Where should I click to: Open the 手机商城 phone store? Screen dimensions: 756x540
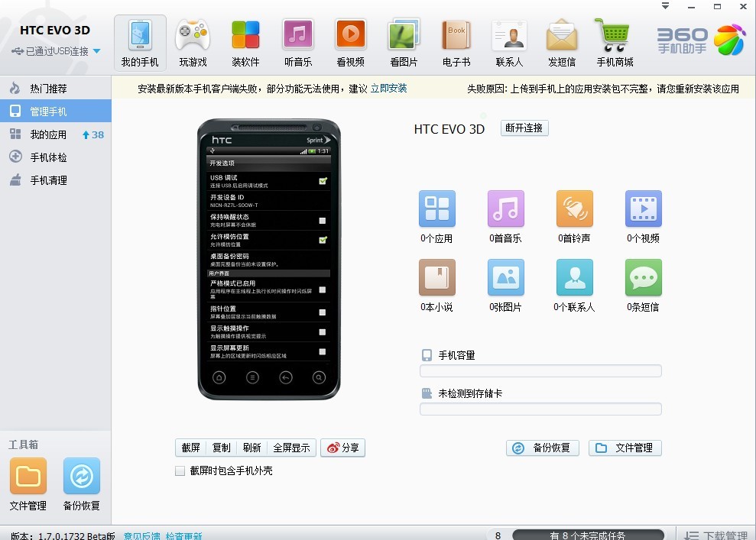pyautogui.click(x=615, y=44)
